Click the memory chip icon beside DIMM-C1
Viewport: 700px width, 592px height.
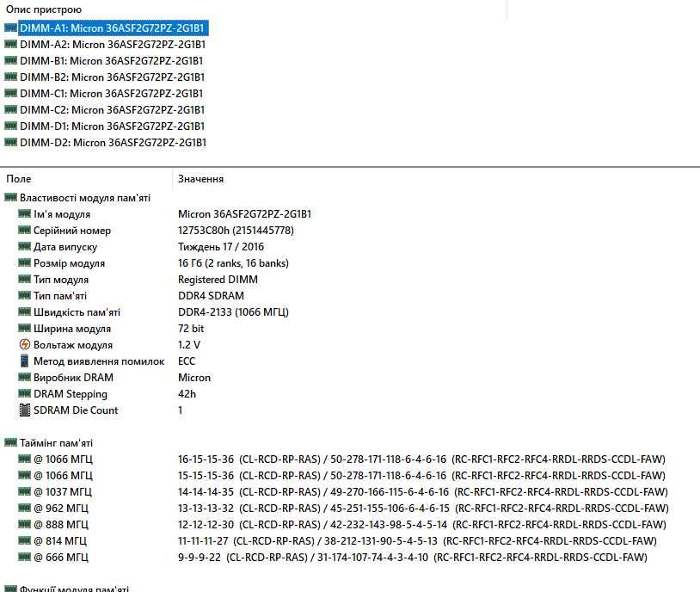(10, 94)
